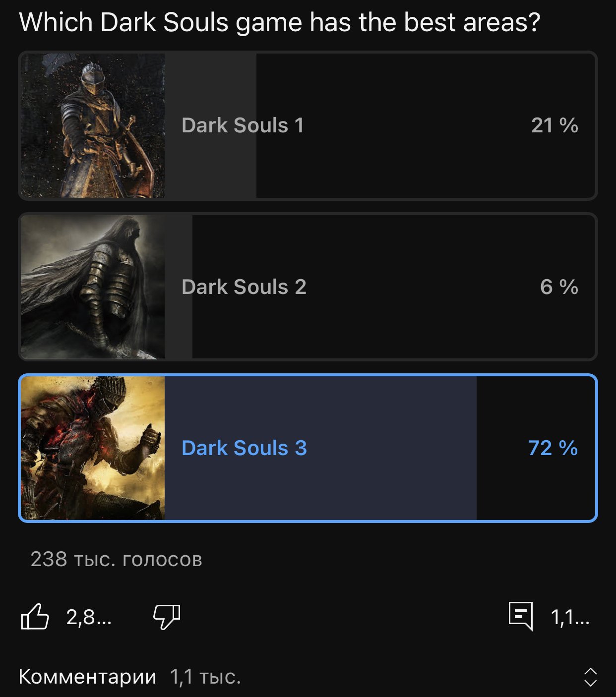Click the 72 % result for Dark Souls 3
The image size is (616, 697).
pyautogui.click(x=553, y=448)
